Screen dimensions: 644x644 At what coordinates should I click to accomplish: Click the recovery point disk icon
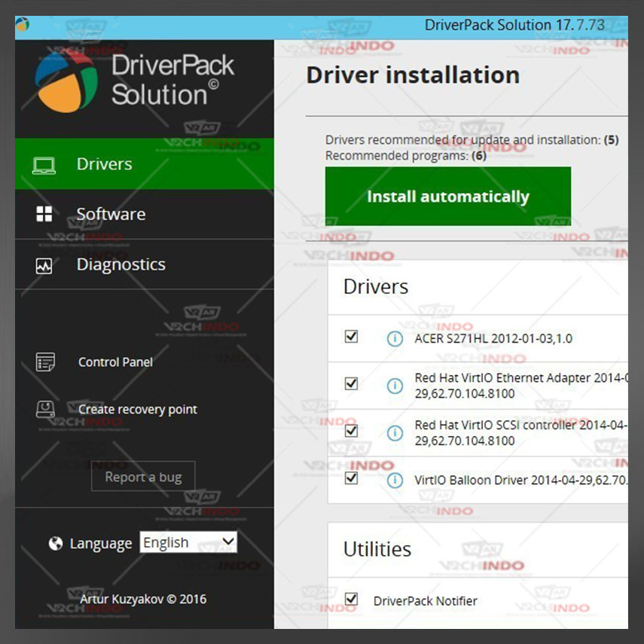[x=45, y=409]
